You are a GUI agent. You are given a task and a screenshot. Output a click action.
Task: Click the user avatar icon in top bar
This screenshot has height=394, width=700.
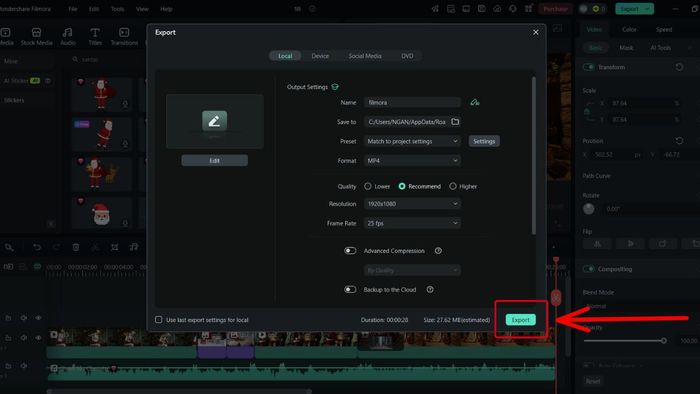coord(583,8)
